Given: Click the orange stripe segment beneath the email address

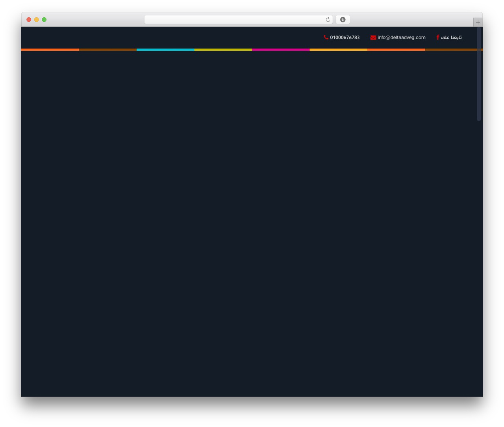Looking at the screenshot, I should pyautogui.click(x=396, y=50).
